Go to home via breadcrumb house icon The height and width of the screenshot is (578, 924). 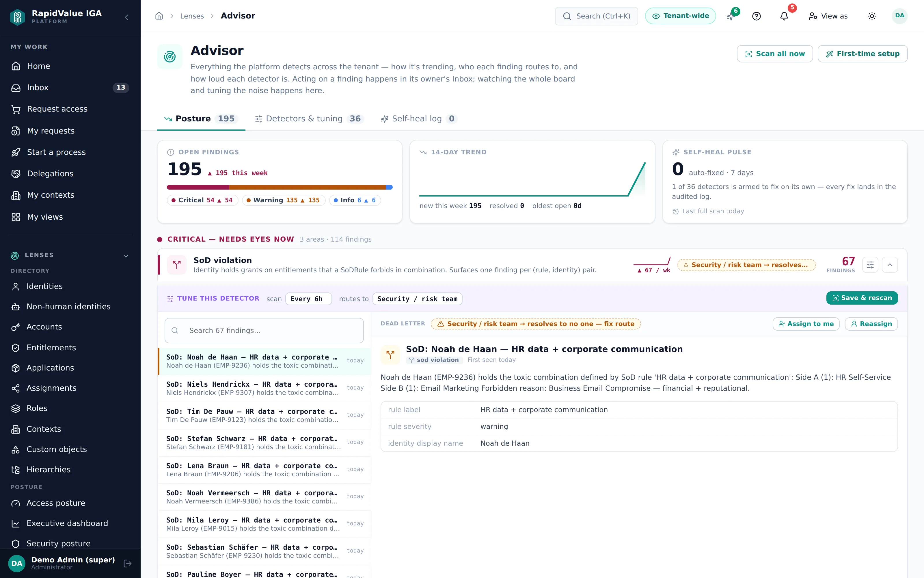tap(159, 16)
